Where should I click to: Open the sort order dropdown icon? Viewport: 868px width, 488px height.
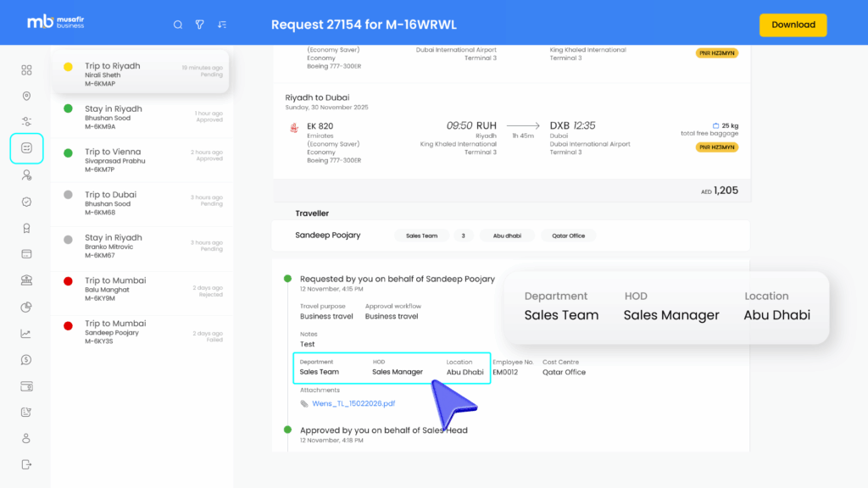[x=222, y=25]
